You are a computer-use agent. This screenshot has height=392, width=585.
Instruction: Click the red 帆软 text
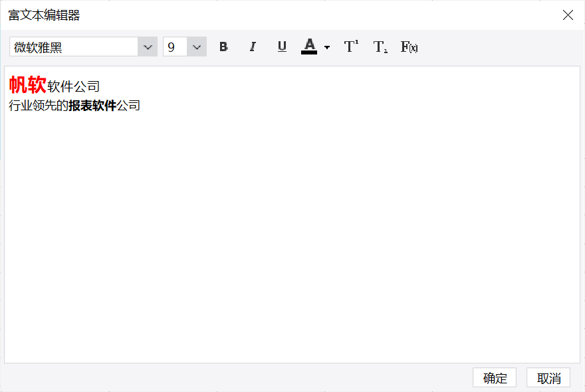28,84
